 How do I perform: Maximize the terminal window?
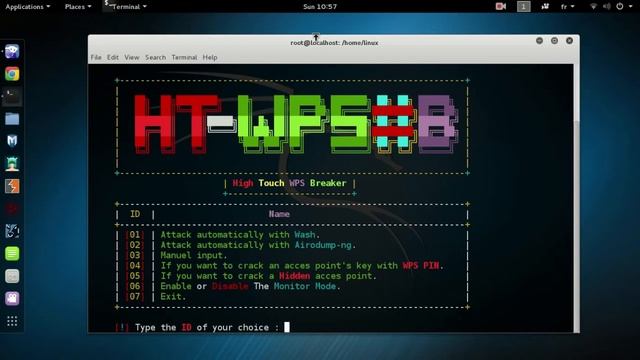pos(554,41)
